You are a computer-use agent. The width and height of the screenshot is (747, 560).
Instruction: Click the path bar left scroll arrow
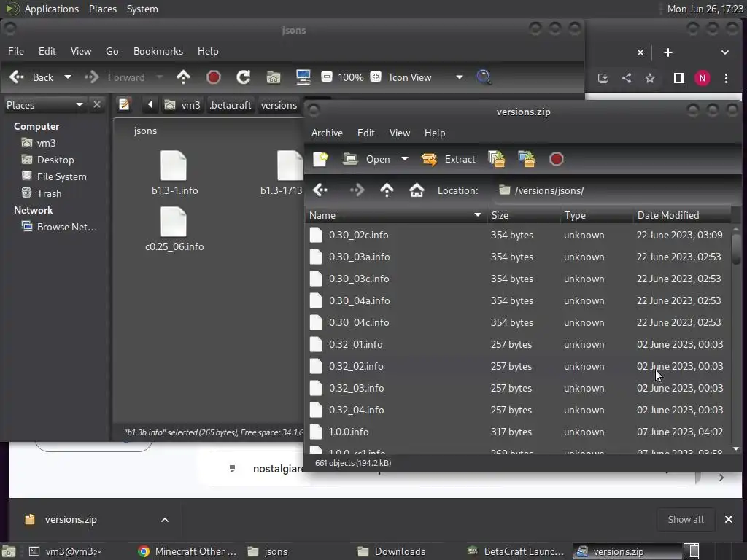150,104
